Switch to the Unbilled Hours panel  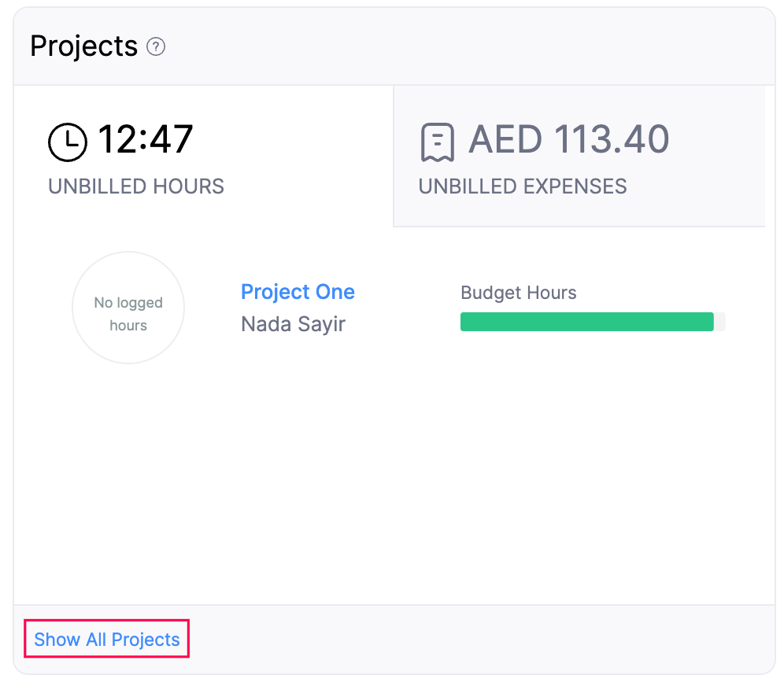click(197, 156)
